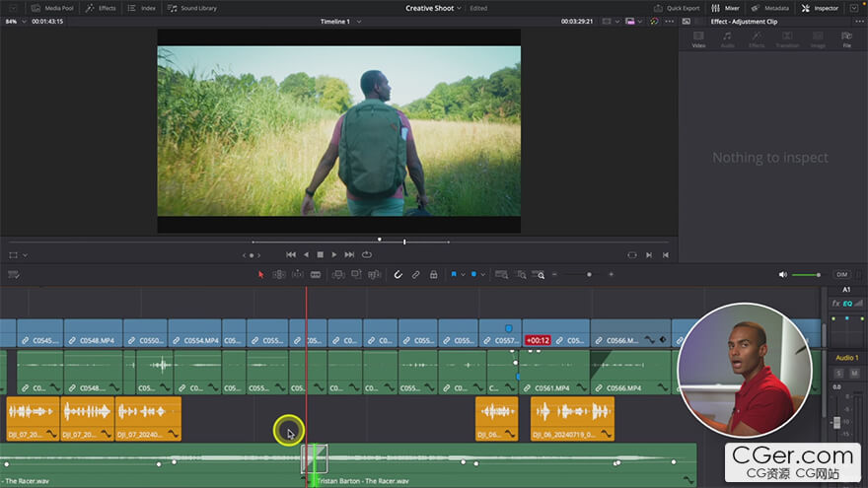This screenshot has height=488, width=868.
Task: Select the C0548.MP4 video clip
Action: tap(93, 333)
